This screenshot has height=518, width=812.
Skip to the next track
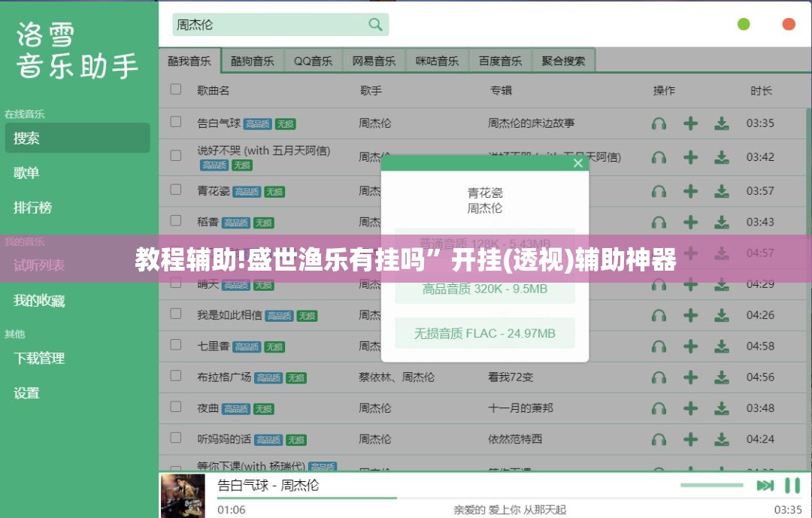coord(765,486)
